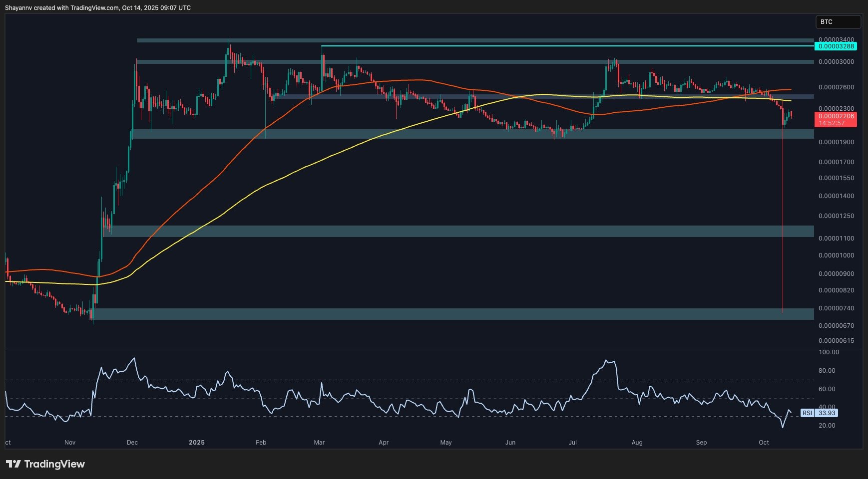
Task: Click the 2025 label on the time axis
Action: (x=196, y=443)
